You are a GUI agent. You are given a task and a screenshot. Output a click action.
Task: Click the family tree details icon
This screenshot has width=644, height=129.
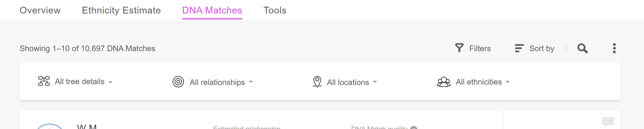(x=44, y=81)
